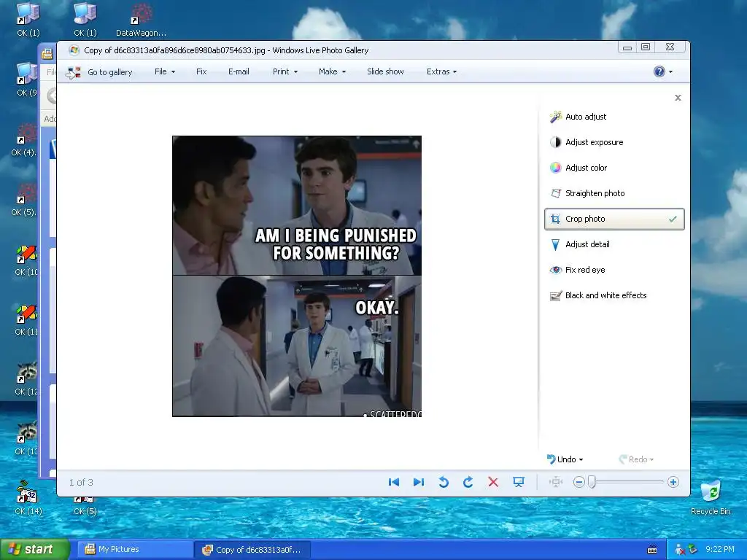
Task: Zoom out with the minus button
Action: point(578,483)
